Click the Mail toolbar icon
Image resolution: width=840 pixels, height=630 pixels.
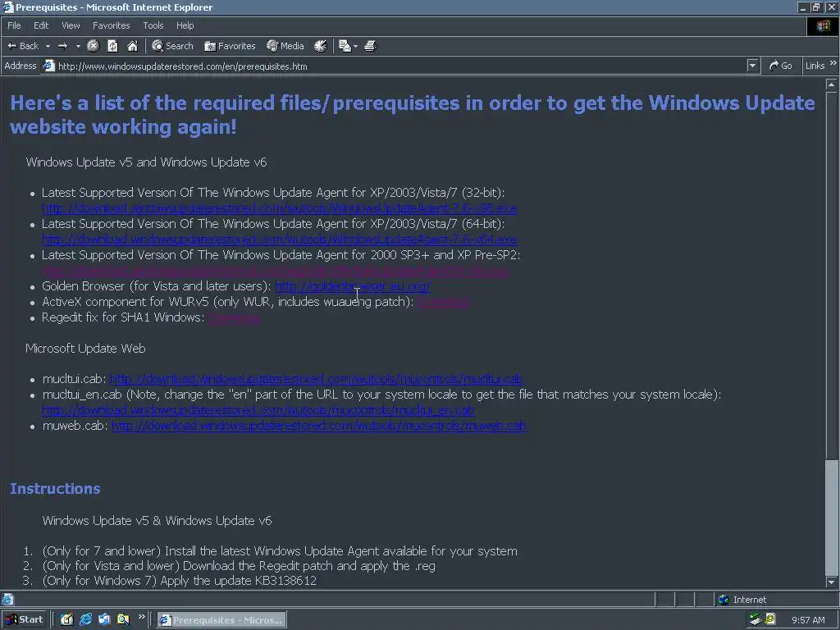tap(345, 46)
